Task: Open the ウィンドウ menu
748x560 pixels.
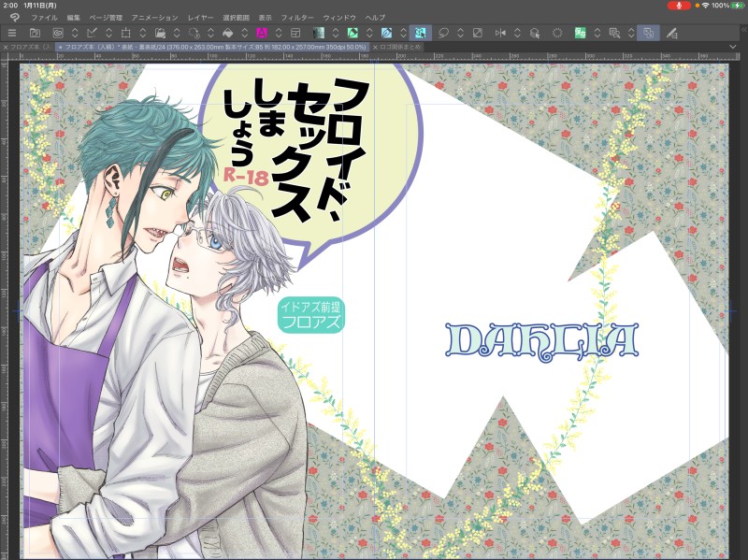Action: point(339,18)
